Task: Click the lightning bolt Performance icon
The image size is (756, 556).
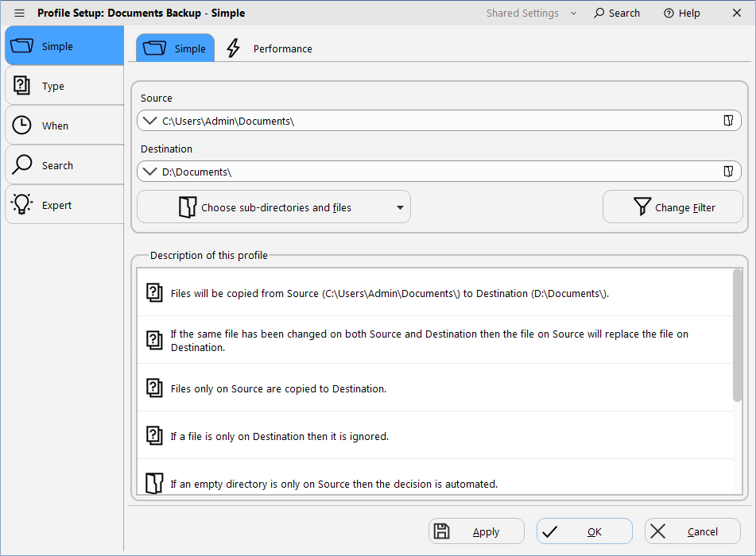Action: click(x=232, y=48)
